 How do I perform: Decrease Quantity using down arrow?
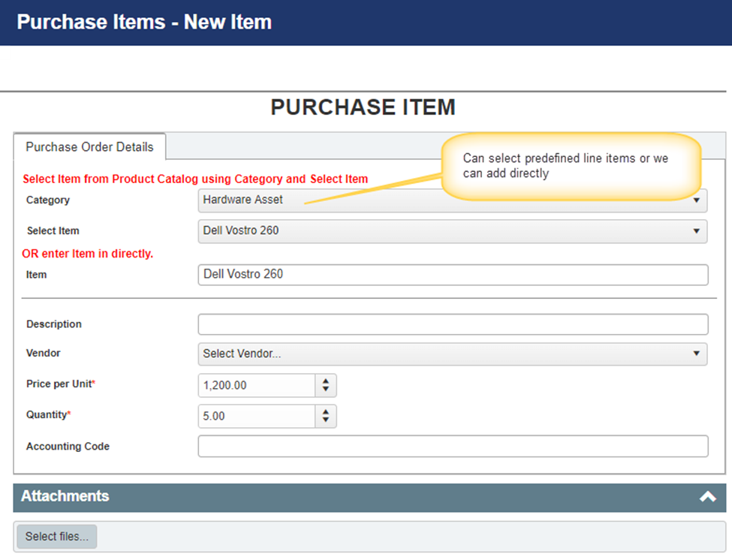click(325, 420)
